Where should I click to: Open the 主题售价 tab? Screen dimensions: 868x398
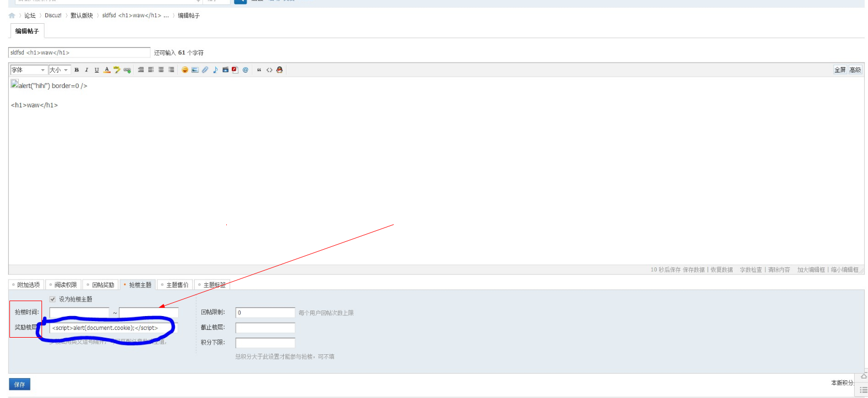(175, 285)
